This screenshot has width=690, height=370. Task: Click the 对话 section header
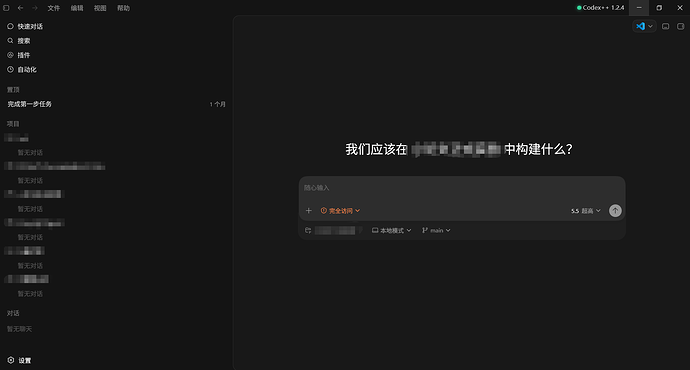pos(13,313)
